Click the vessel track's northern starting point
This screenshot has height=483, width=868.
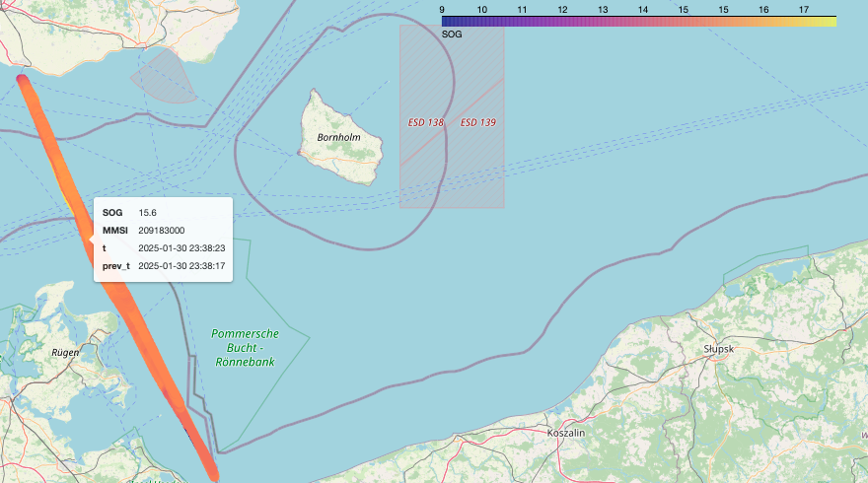(x=22, y=80)
